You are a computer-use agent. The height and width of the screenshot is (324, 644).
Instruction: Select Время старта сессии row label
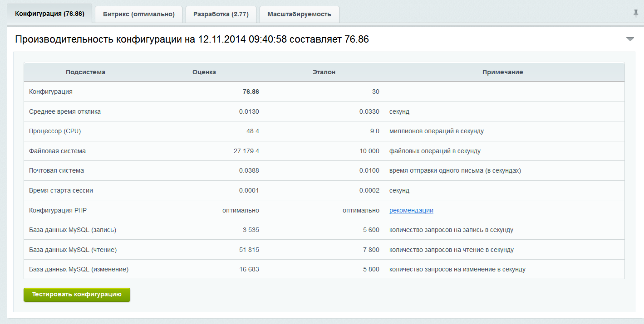coord(61,190)
